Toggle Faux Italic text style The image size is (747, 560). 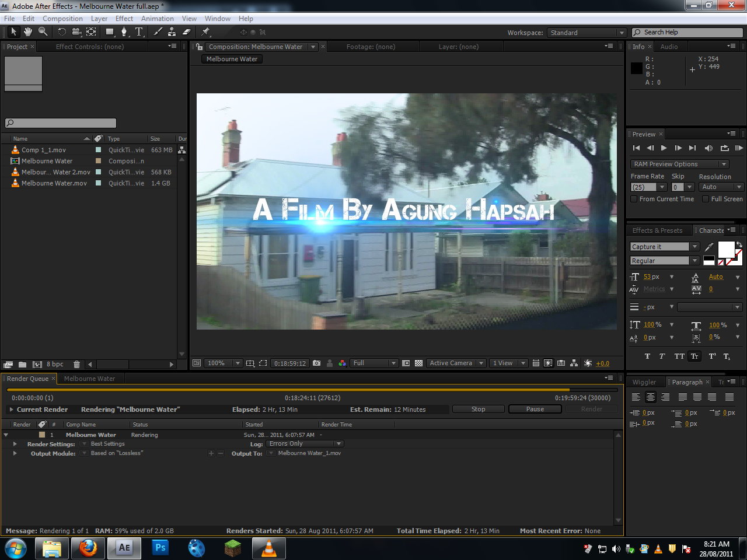[x=662, y=356]
